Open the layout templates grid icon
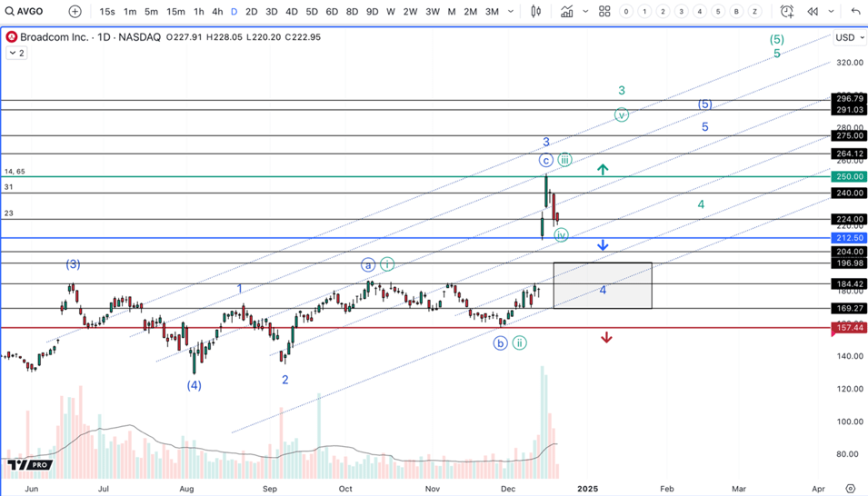This screenshot has height=496, width=868. click(604, 12)
